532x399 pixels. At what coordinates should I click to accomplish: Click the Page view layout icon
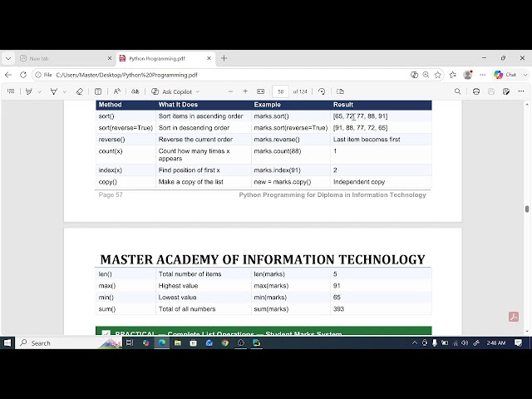pos(340,91)
